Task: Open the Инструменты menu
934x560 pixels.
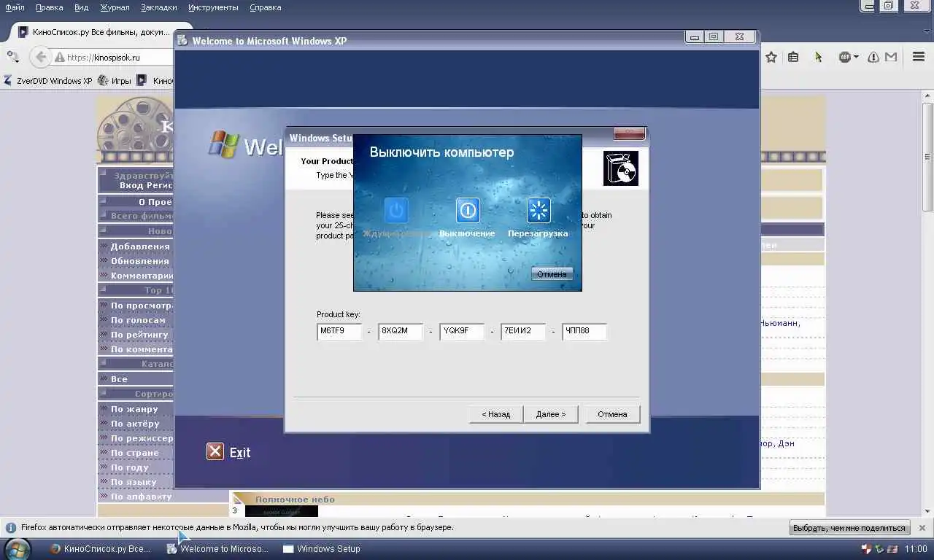Action: (213, 7)
